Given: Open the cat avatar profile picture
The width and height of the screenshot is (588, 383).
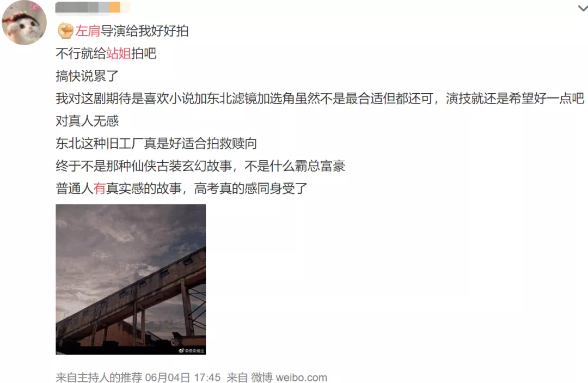Looking at the screenshot, I should (24, 22).
